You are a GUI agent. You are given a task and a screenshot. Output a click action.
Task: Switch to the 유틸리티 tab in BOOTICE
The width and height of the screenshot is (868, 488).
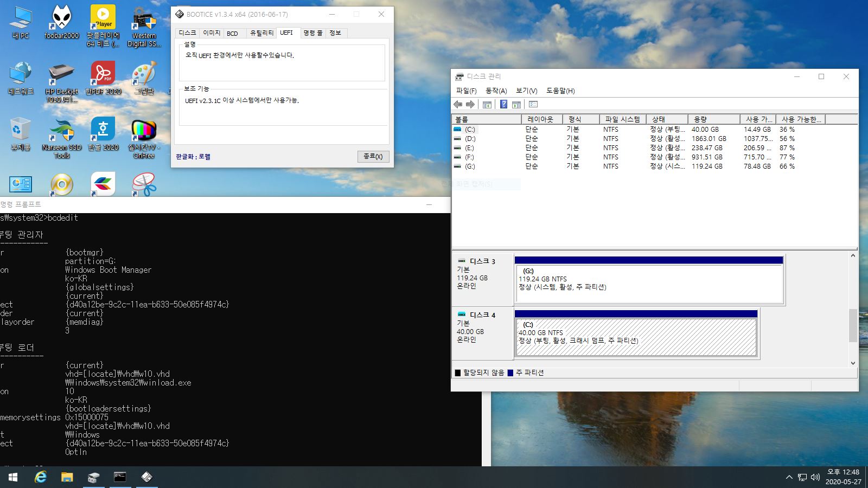(x=261, y=33)
